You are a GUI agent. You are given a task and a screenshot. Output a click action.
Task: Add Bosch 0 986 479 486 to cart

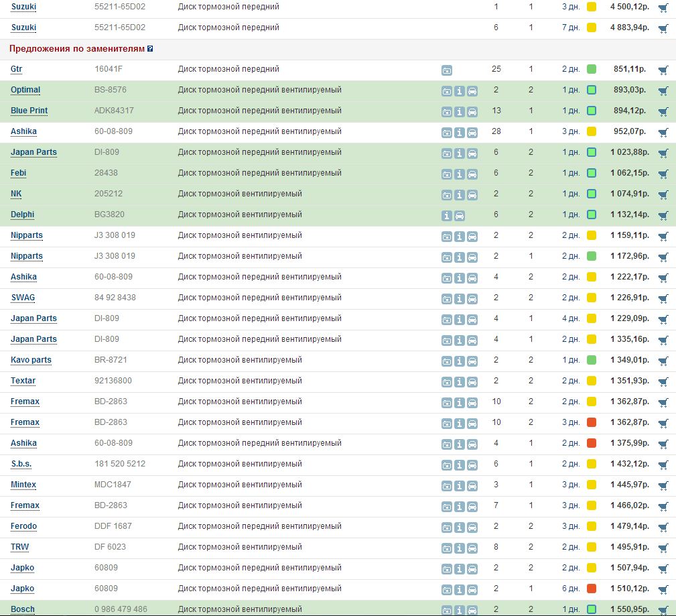click(x=663, y=610)
